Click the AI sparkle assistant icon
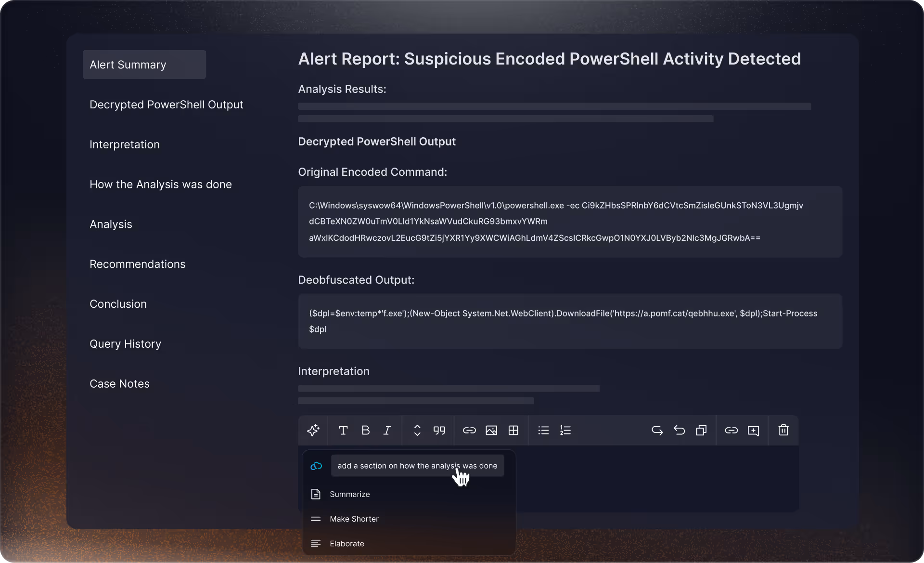 [313, 430]
